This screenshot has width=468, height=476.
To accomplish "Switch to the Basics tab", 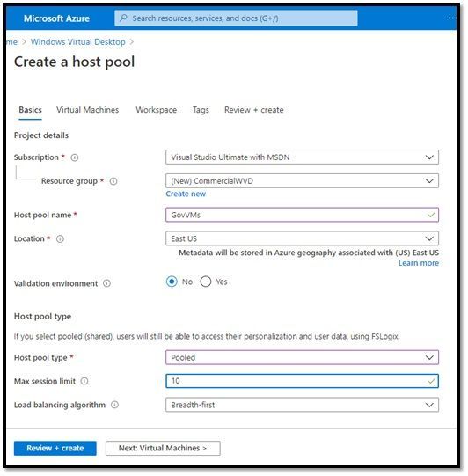I will pyautogui.click(x=30, y=110).
